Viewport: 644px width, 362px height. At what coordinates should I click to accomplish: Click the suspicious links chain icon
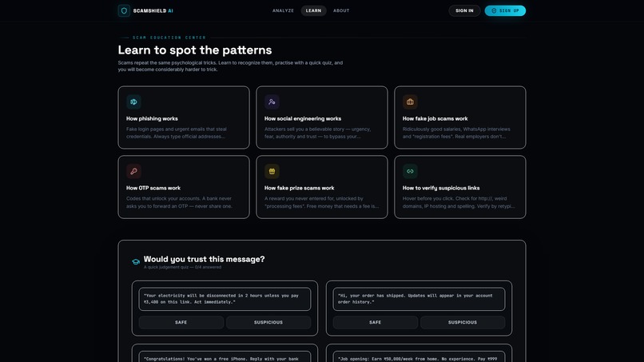(x=410, y=171)
